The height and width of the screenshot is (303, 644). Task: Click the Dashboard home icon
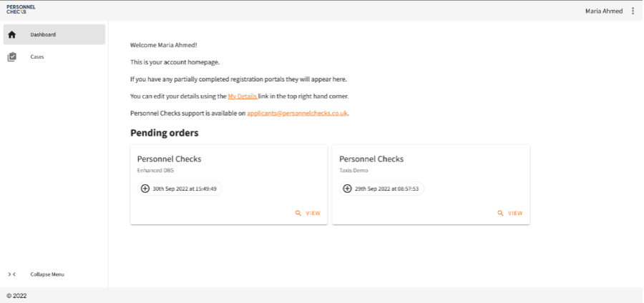tap(12, 34)
